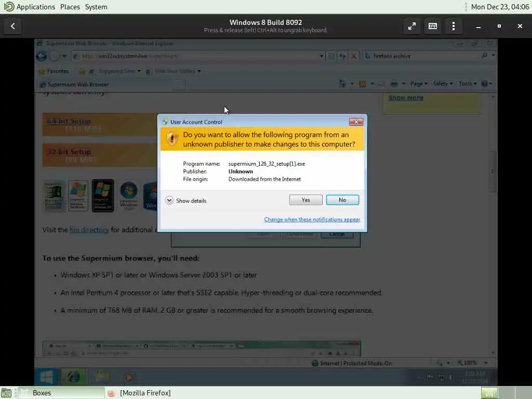The width and height of the screenshot is (532, 399).
Task: Click the Windows Vista compatibility badge
Action: pos(129,196)
